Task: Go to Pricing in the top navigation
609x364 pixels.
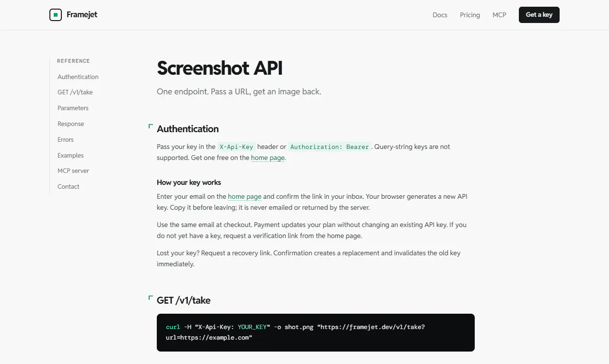Action: 470,15
